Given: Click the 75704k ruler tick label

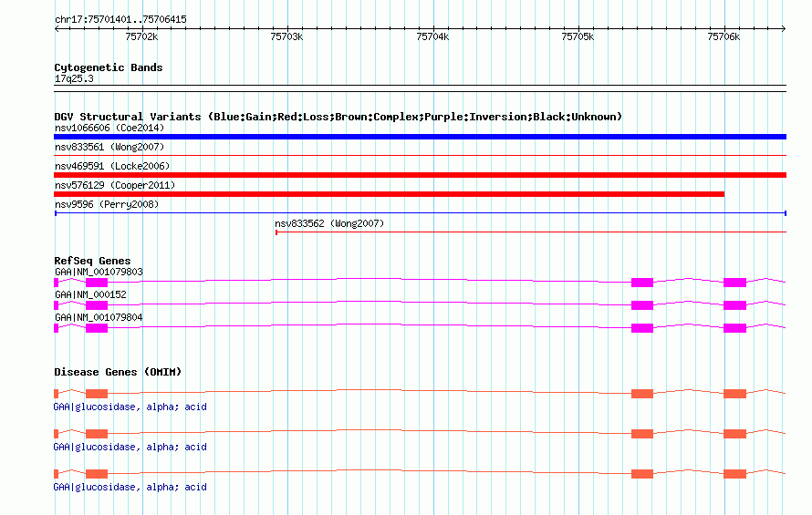Looking at the screenshot, I should [432, 36].
